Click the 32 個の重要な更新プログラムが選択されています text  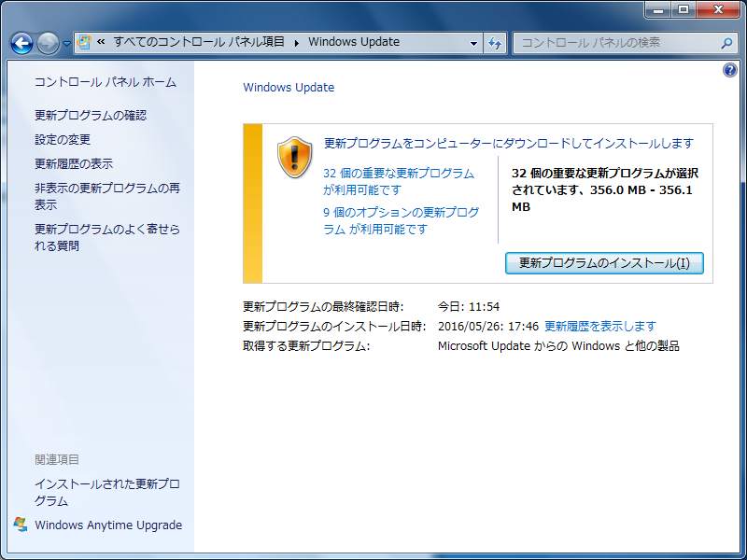(x=605, y=190)
